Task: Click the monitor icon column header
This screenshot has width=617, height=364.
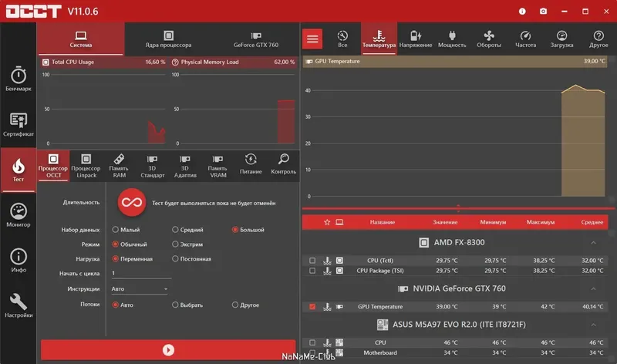Action: 339,222
